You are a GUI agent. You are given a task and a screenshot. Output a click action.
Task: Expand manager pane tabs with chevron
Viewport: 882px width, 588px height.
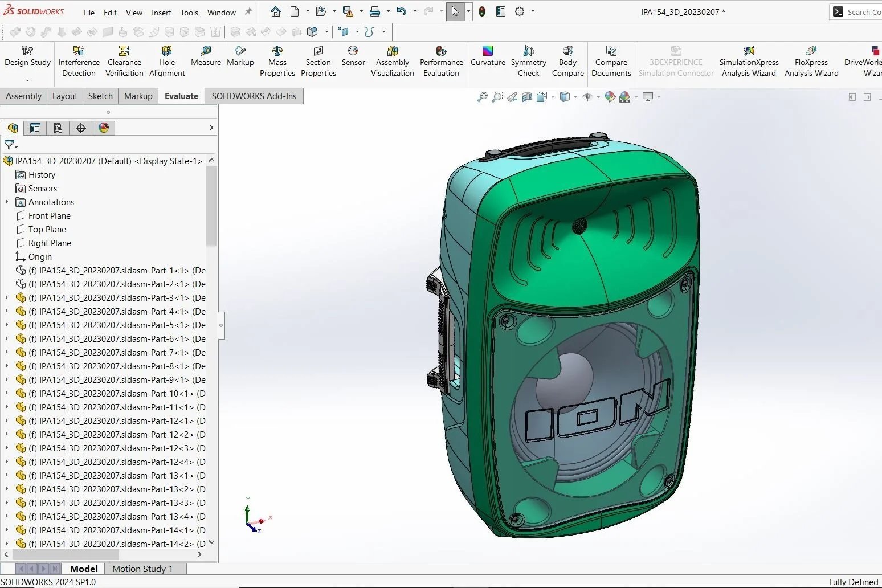click(211, 128)
